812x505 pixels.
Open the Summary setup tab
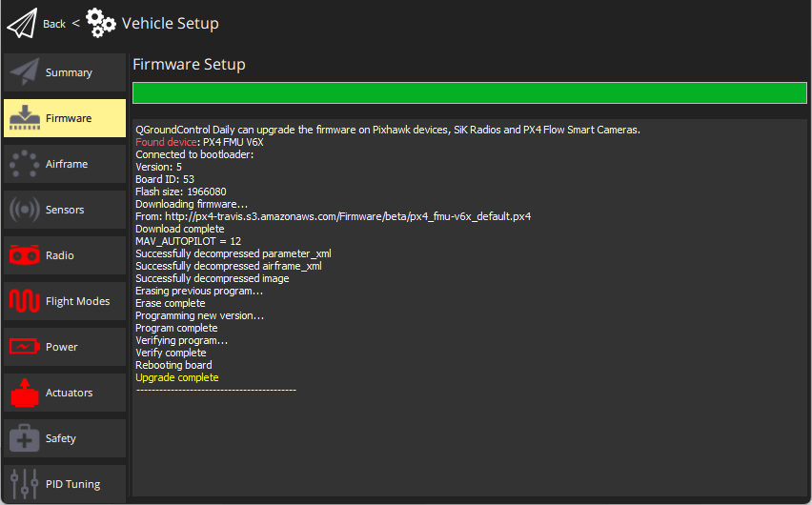pyautogui.click(x=69, y=72)
